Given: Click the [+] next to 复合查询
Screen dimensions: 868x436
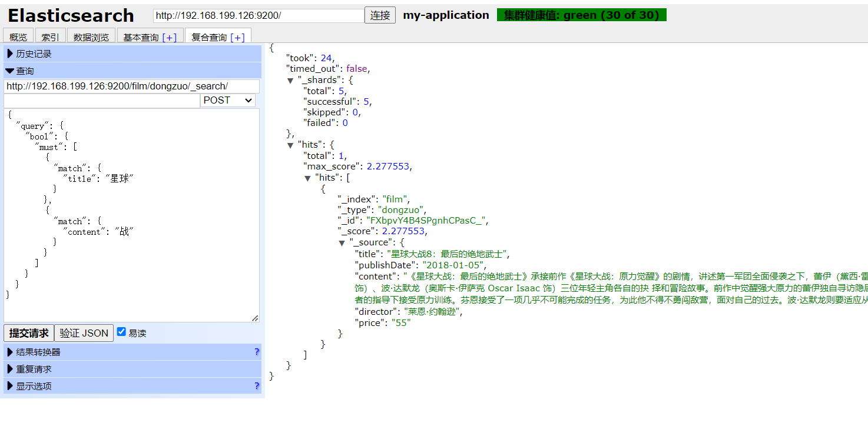Looking at the screenshot, I should 237,38.
